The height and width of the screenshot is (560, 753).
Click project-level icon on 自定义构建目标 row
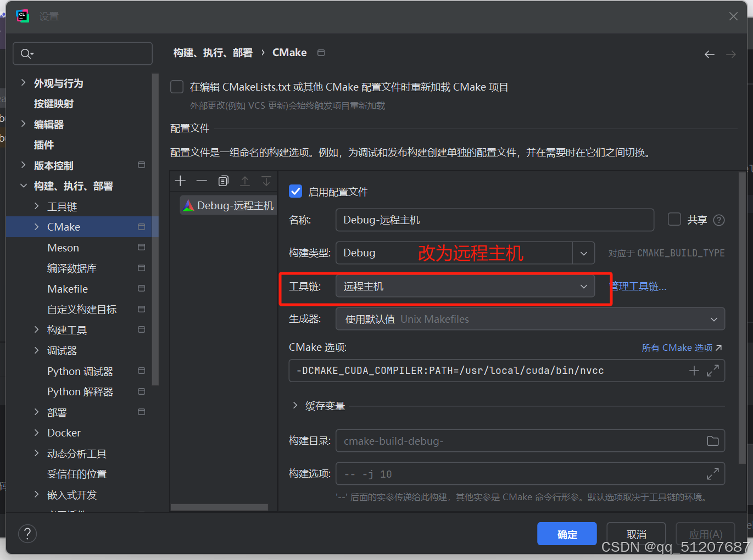pyautogui.click(x=141, y=309)
